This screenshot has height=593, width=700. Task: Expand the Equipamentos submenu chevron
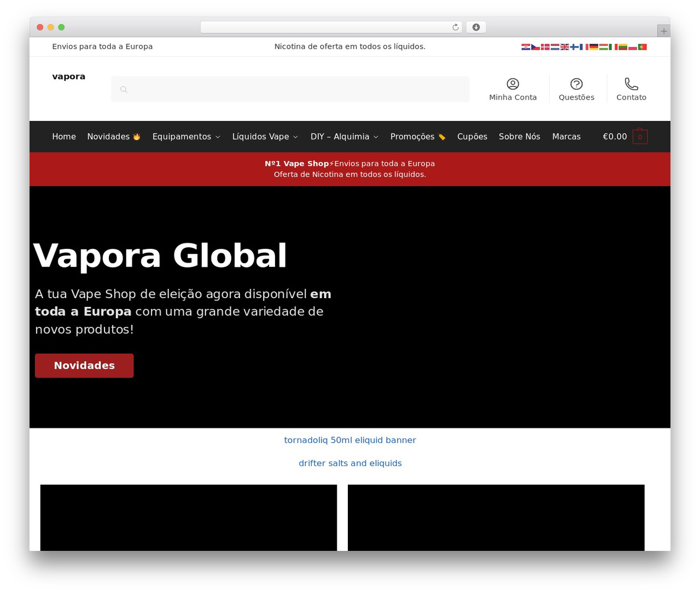coord(218,137)
